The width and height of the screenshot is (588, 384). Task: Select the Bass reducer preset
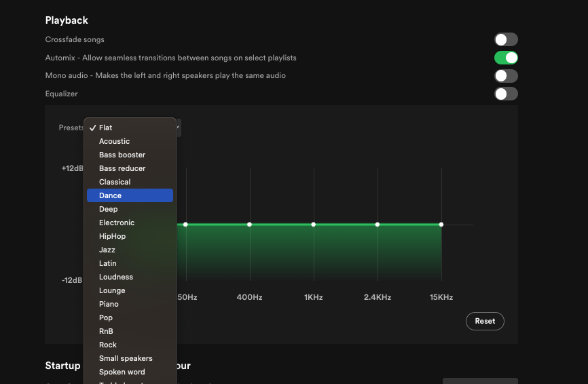(x=130, y=168)
